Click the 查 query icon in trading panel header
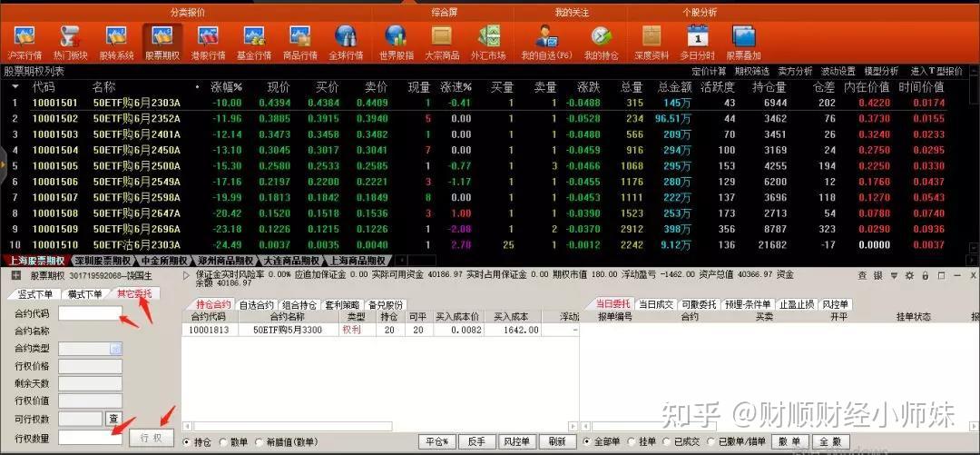 [863, 275]
